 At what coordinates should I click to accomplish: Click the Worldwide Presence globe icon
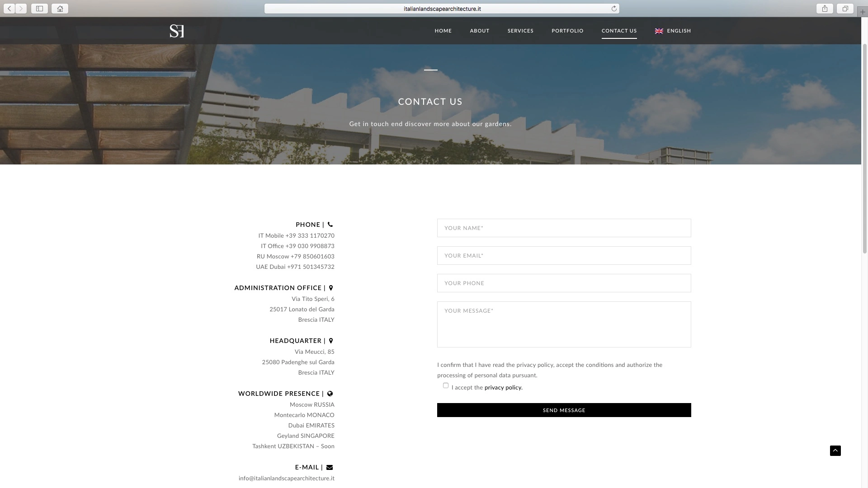[330, 394]
